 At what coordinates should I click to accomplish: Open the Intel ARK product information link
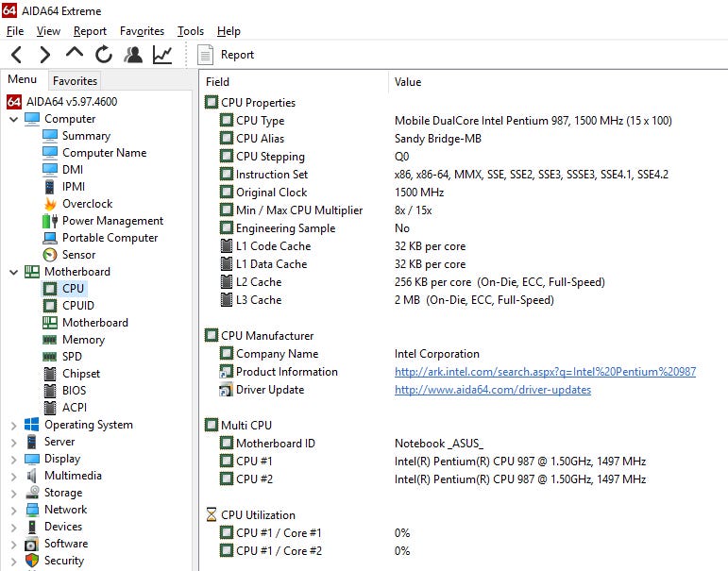click(545, 372)
